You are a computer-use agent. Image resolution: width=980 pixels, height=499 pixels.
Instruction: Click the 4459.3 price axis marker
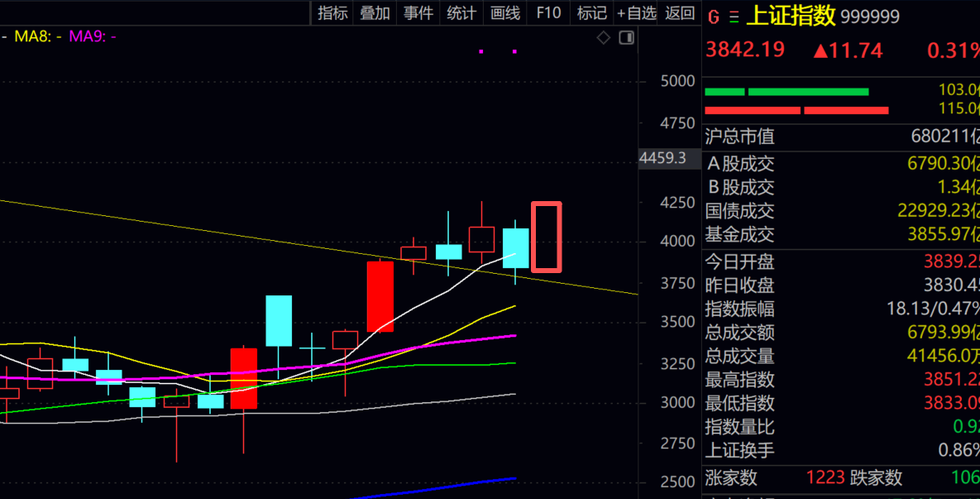(x=662, y=158)
